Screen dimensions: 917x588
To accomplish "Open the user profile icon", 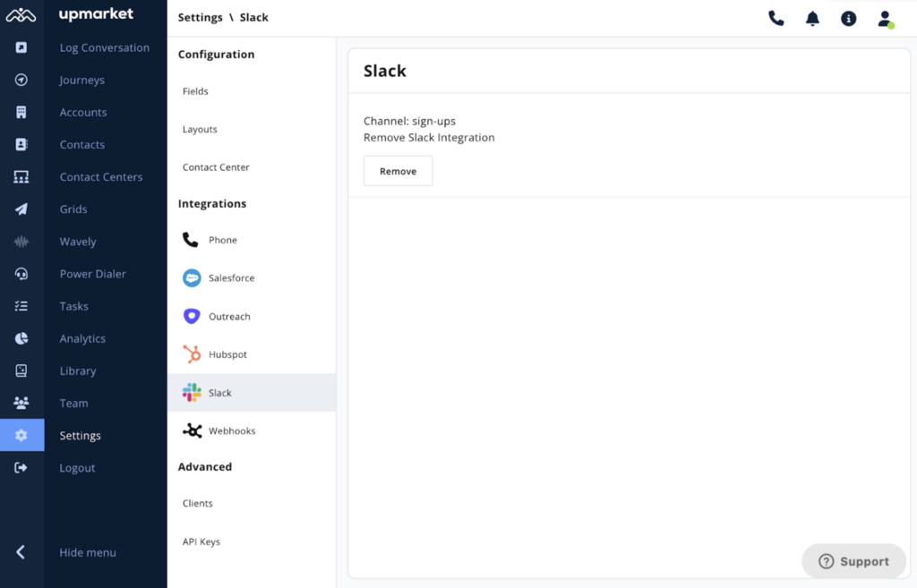I will point(886,19).
